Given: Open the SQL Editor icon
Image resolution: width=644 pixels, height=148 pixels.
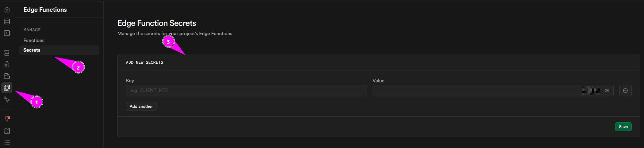Looking at the screenshot, I should pos(7,33).
